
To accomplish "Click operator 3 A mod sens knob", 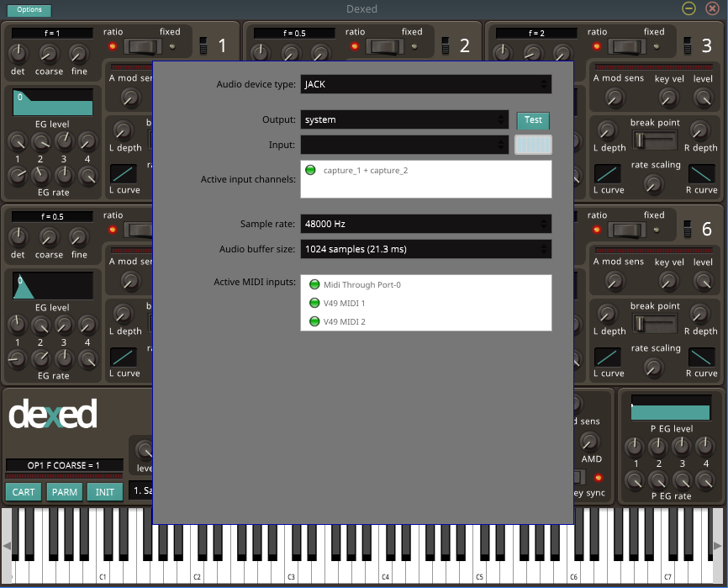I will (615, 98).
